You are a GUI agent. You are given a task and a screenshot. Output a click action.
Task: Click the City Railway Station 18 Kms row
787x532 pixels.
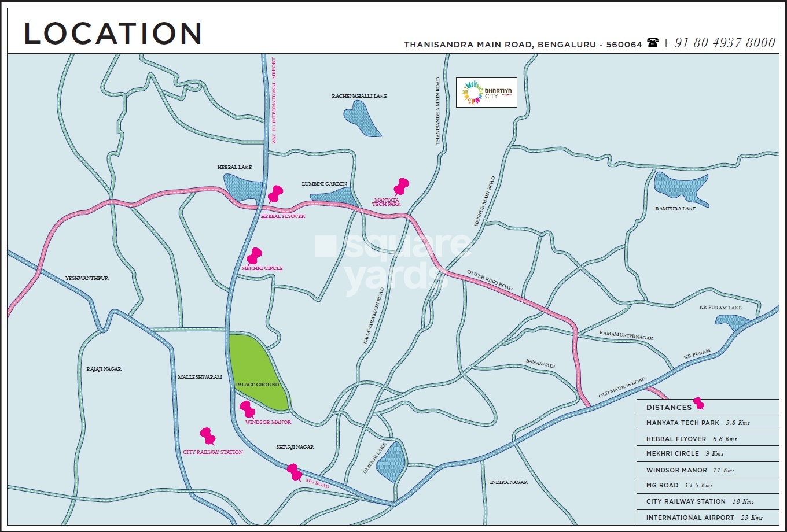708,501
